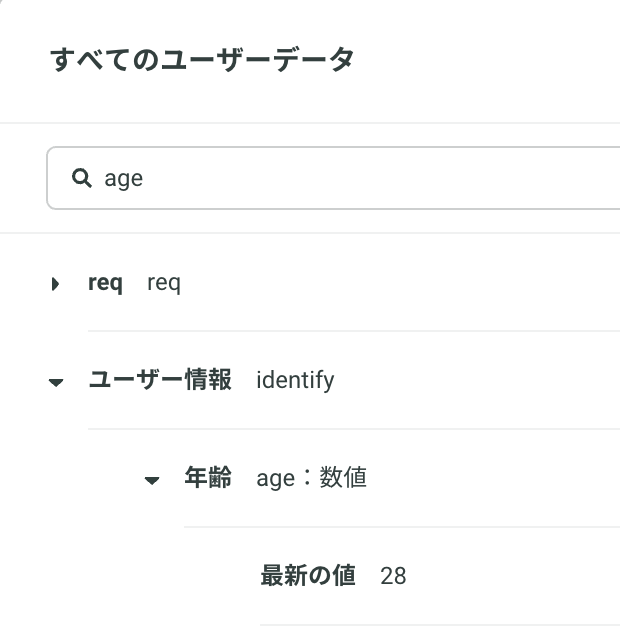Screen dimensions: 620x630
Task: Collapse the ユーザー情報 section arrow
Action: (x=56, y=382)
